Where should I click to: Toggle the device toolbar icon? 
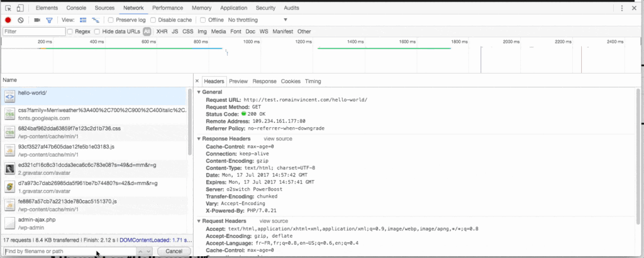point(21,8)
